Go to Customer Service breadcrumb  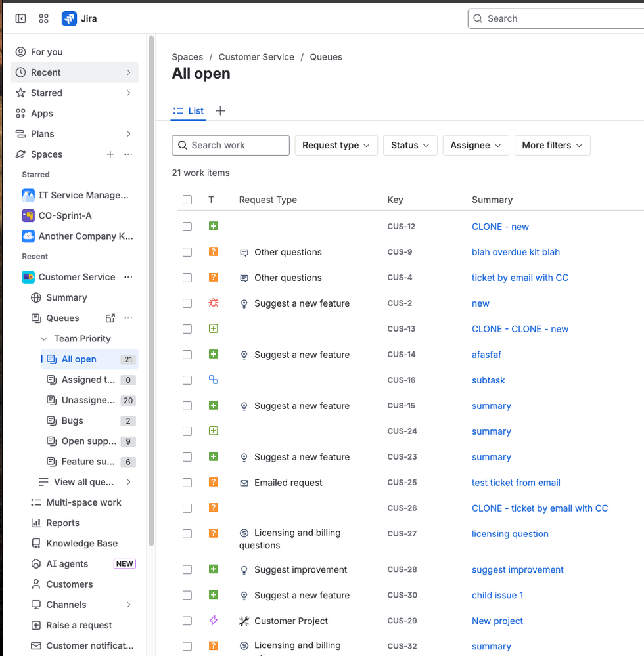[x=256, y=57]
